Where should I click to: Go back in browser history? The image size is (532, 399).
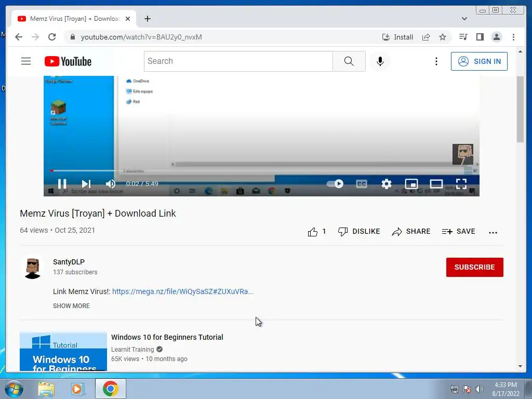tap(19, 37)
